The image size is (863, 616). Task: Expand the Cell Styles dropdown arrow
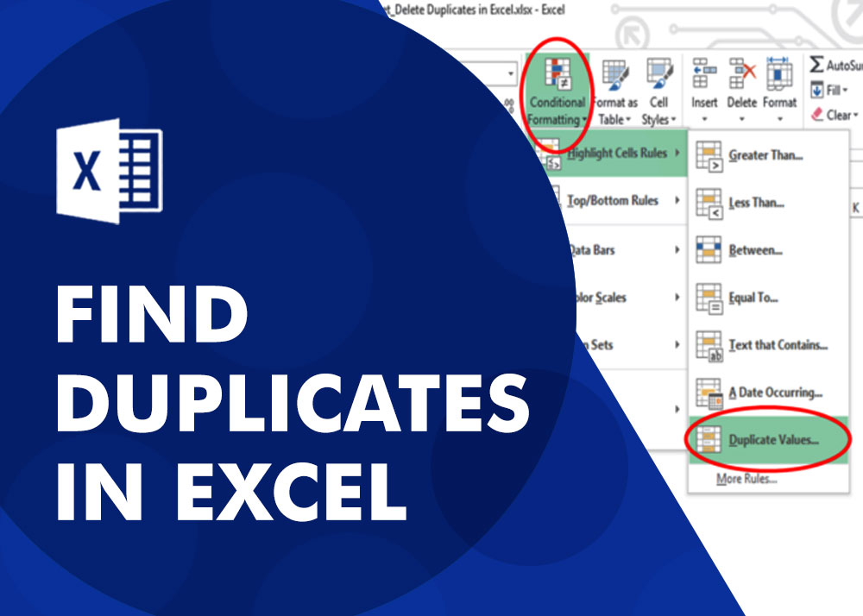pyautogui.click(x=673, y=119)
